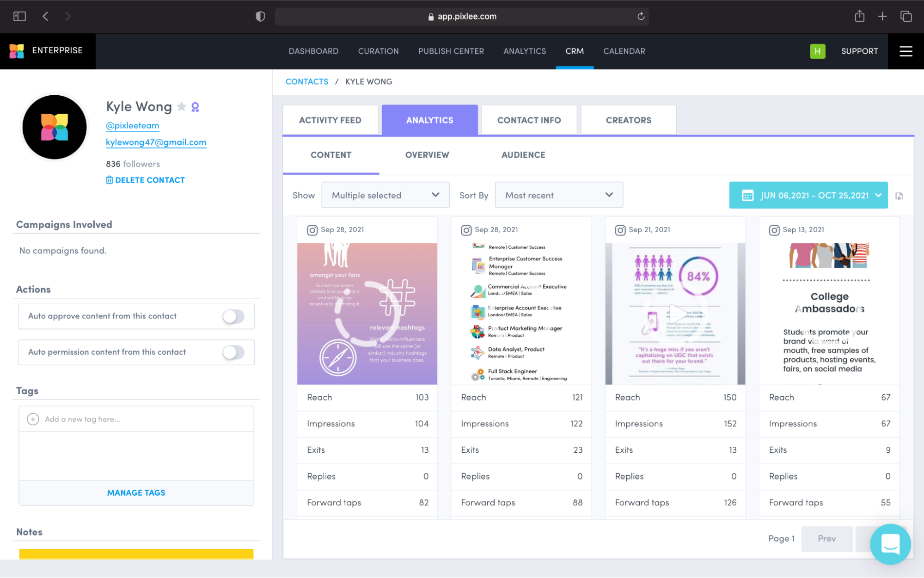Viewport: 924px width, 578px height.
Task: Toggle the favorite star next to Kyle Wong
Action: [x=182, y=106]
